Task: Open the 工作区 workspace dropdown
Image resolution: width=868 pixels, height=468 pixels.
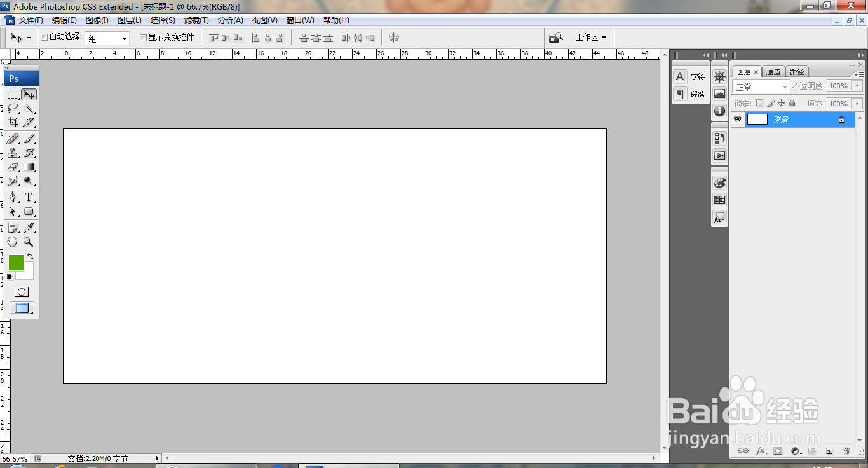Action: (x=590, y=38)
